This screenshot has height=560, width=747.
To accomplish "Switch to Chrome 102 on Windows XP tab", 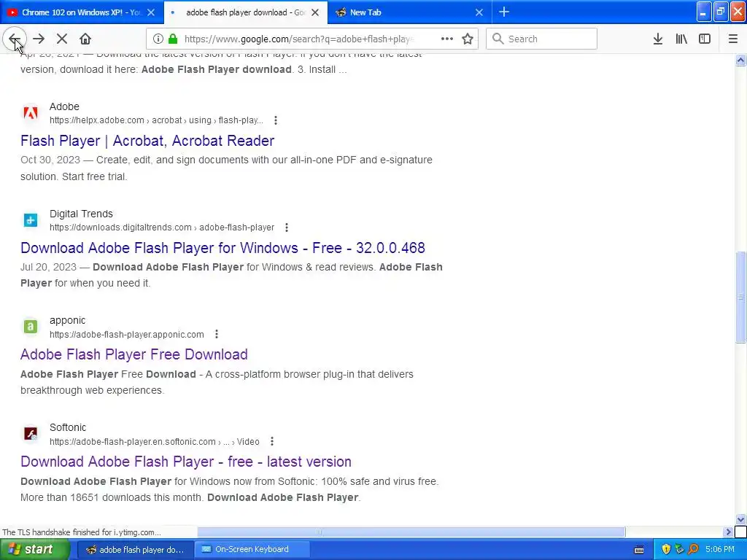I will 81,12.
